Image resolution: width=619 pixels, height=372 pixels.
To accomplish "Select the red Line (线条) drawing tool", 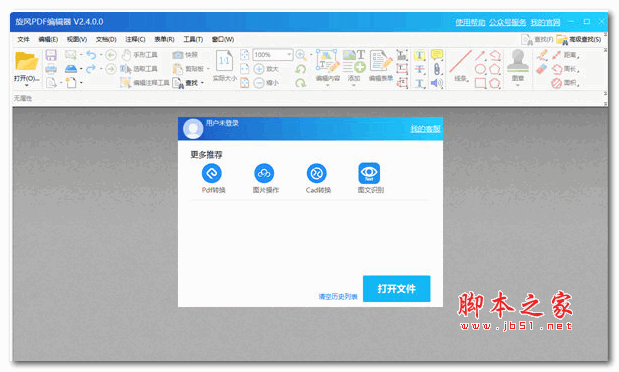I will [460, 62].
